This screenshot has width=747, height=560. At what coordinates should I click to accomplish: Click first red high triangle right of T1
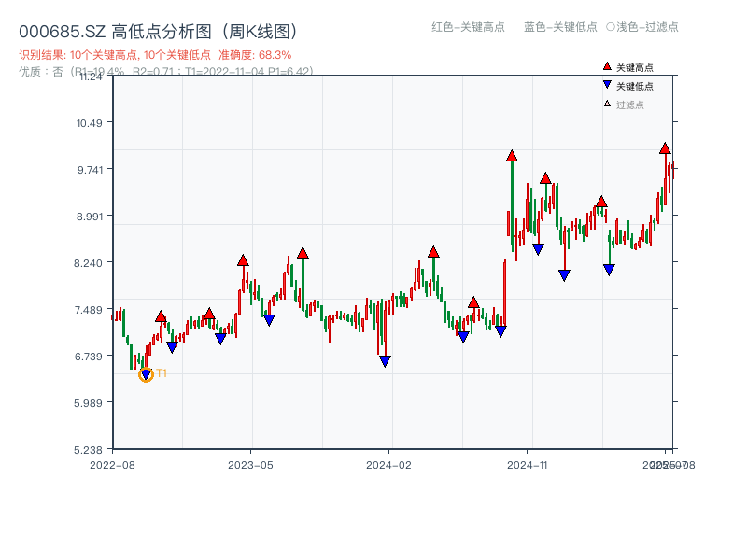[x=161, y=317]
